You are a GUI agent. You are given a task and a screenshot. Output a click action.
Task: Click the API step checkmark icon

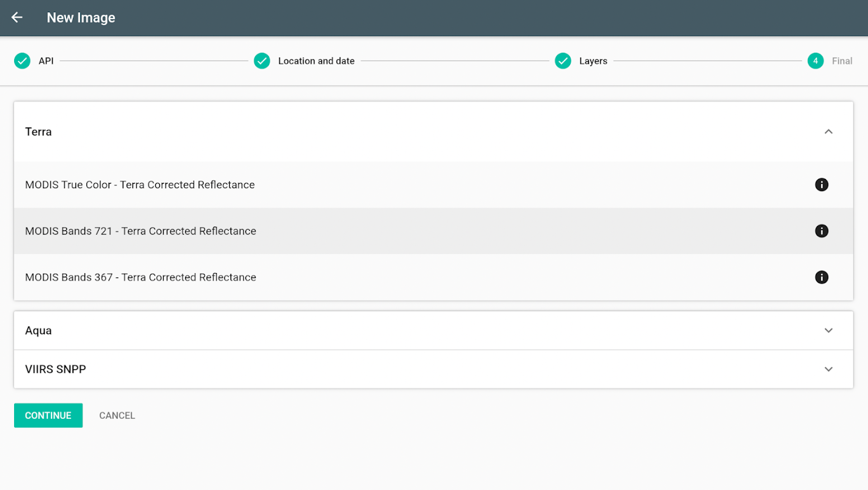tap(22, 61)
